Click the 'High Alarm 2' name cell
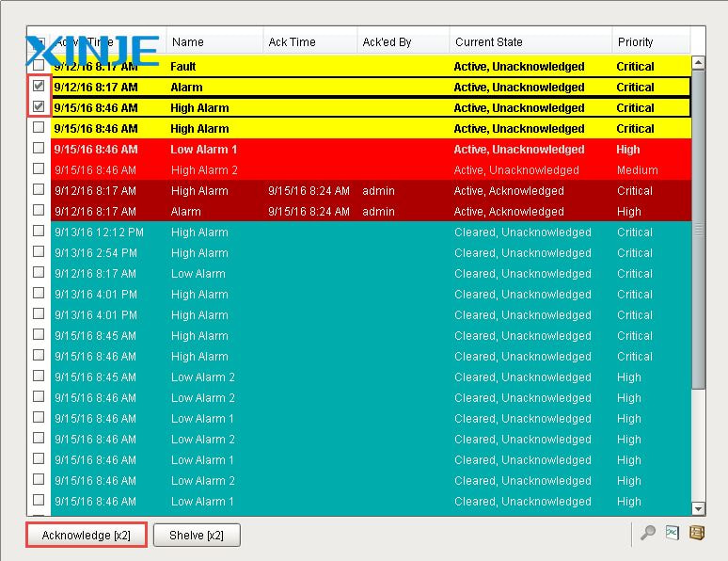The image size is (728, 561). pyautogui.click(x=204, y=170)
